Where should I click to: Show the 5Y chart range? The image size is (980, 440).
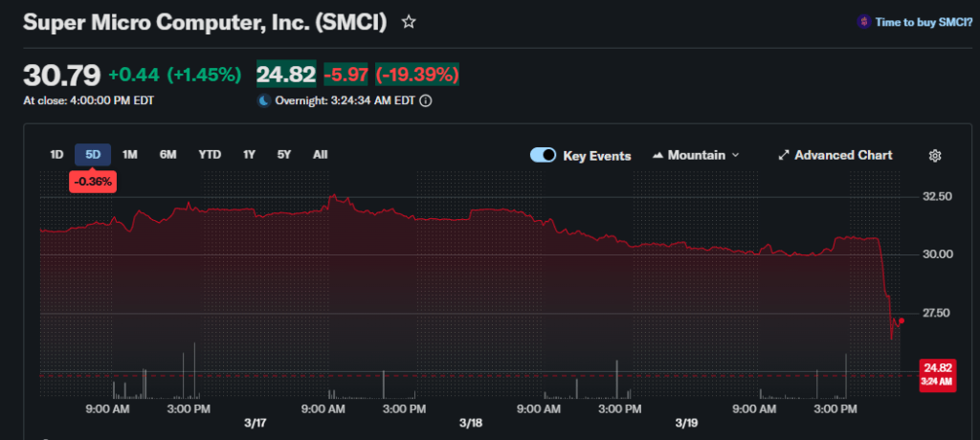[284, 154]
